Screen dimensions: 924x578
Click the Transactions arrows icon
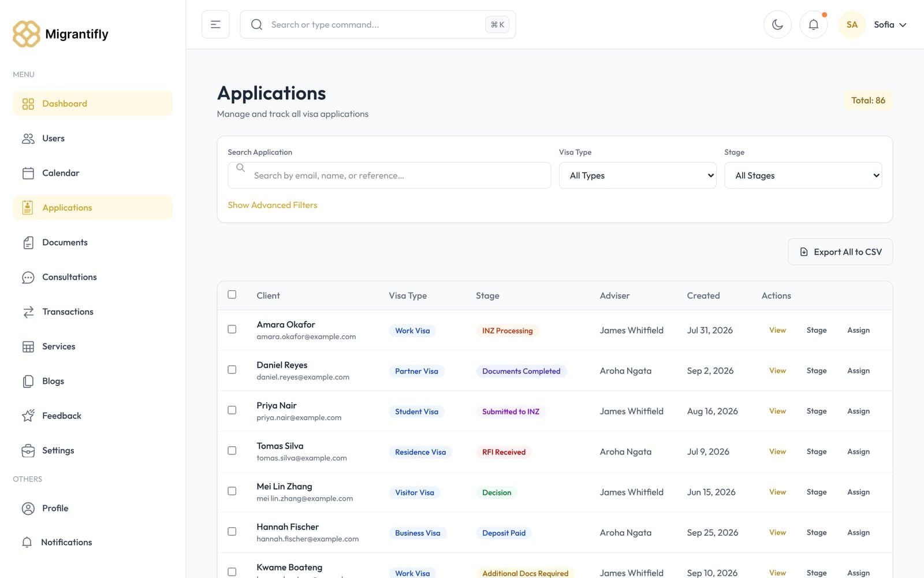28,312
